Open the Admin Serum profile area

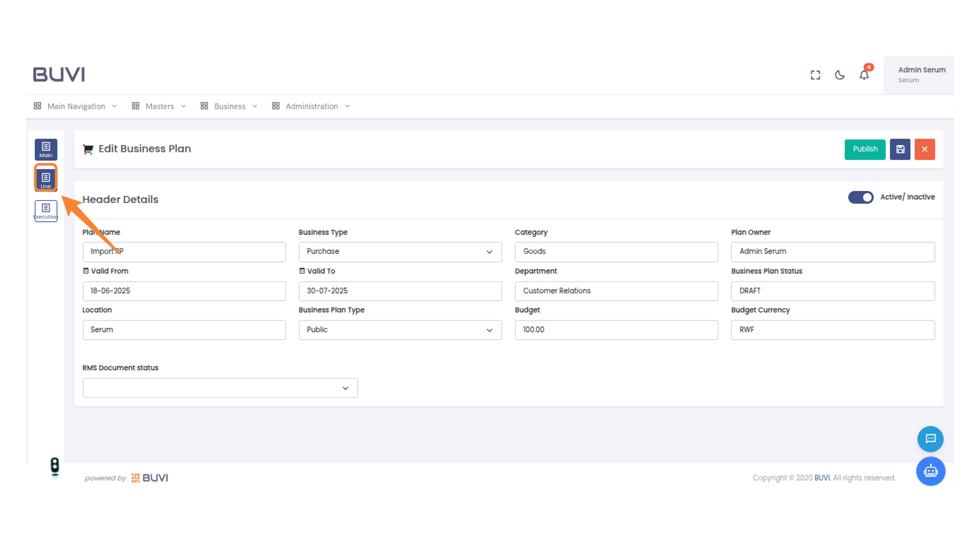[922, 74]
